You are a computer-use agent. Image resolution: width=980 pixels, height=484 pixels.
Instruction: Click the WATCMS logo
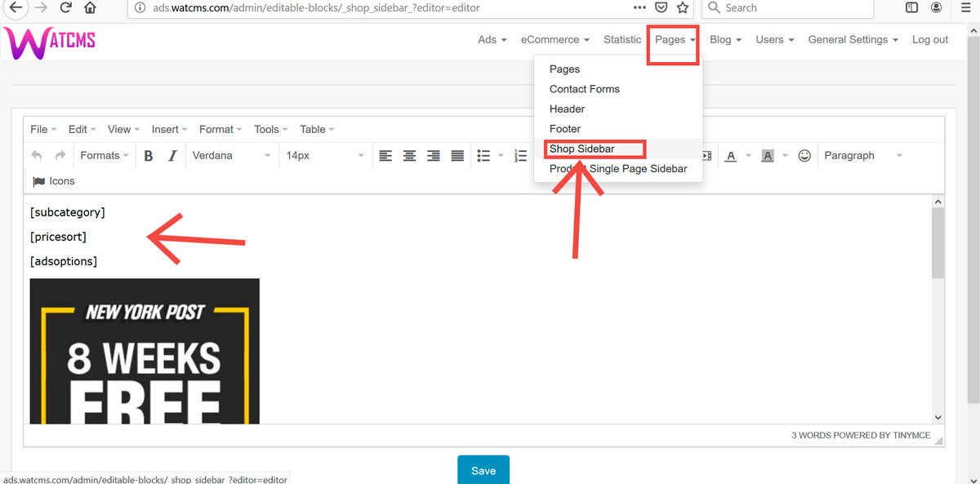pyautogui.click(x=50, y=42)
